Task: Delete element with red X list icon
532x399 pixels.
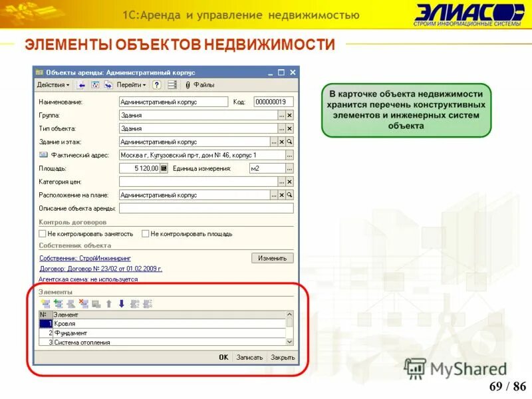Action: pos(84,304)
